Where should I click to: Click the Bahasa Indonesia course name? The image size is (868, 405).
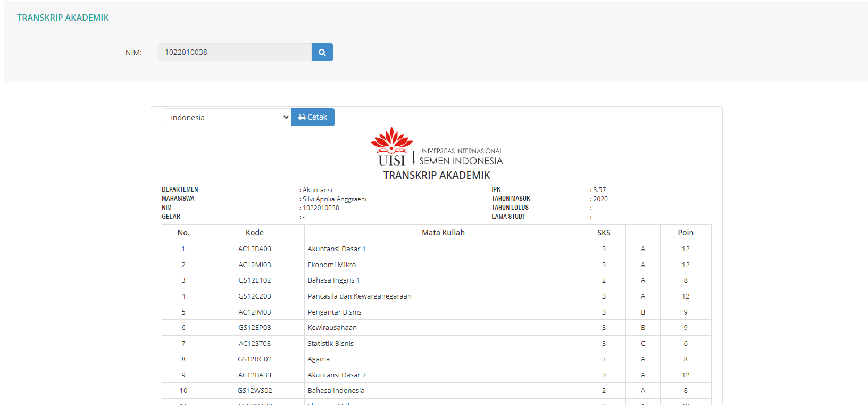point(336,391)
